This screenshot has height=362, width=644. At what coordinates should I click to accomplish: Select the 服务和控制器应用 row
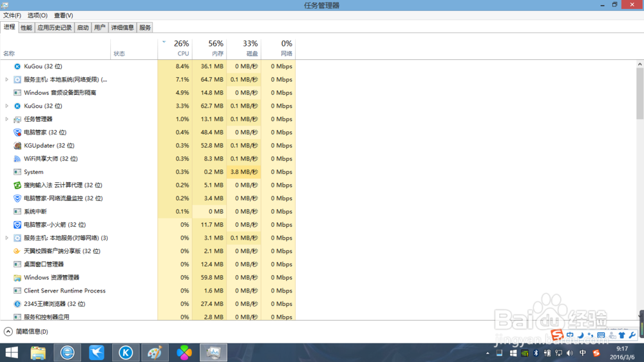click(148, 317)
